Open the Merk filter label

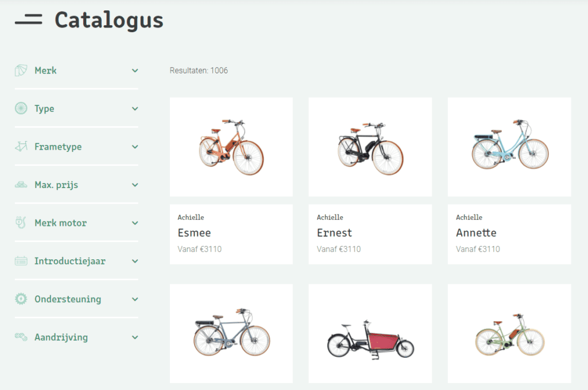pyautogui.click(x=45, y=71)
